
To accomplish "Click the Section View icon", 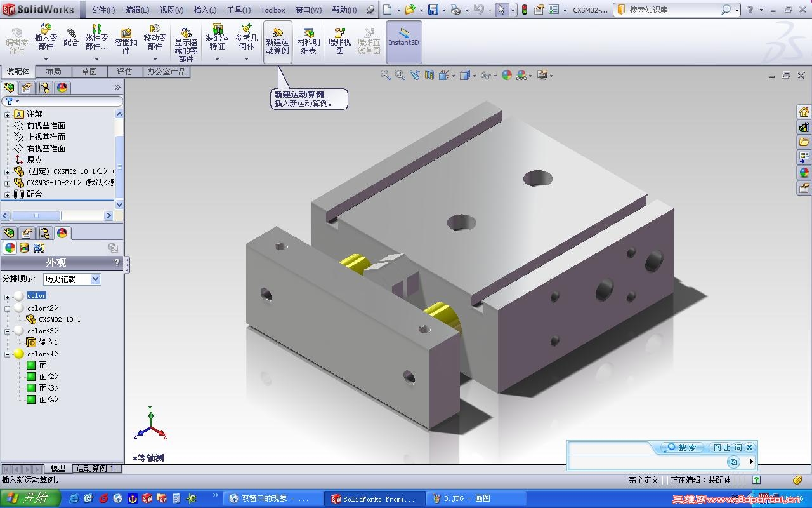I will click(x=429, y=75).
